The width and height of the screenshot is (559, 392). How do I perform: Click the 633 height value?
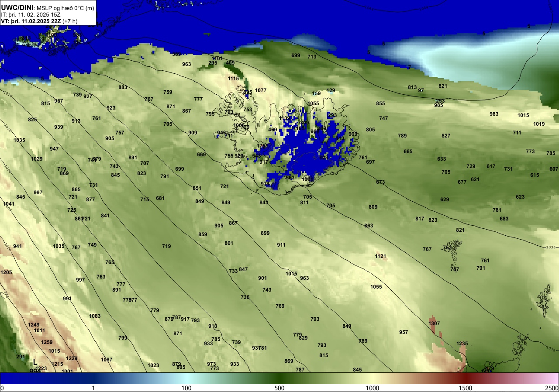pyautogui.click(x=442, y=159)
